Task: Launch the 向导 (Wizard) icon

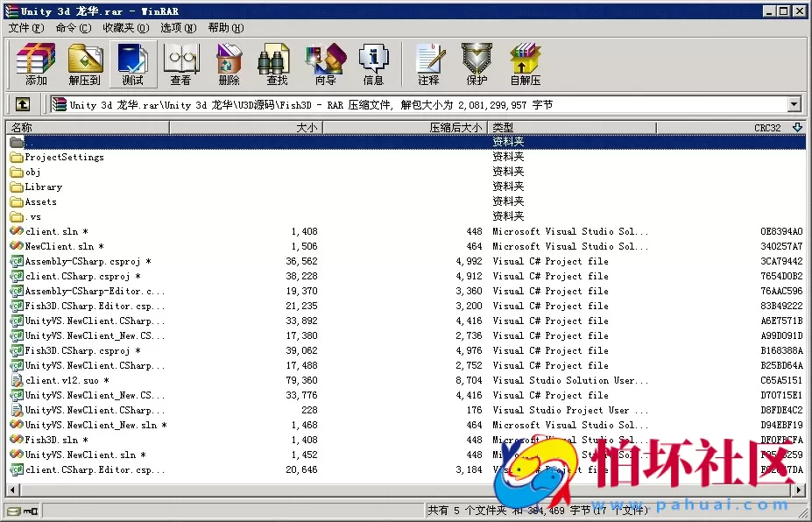Action: (x=325, y=64)
